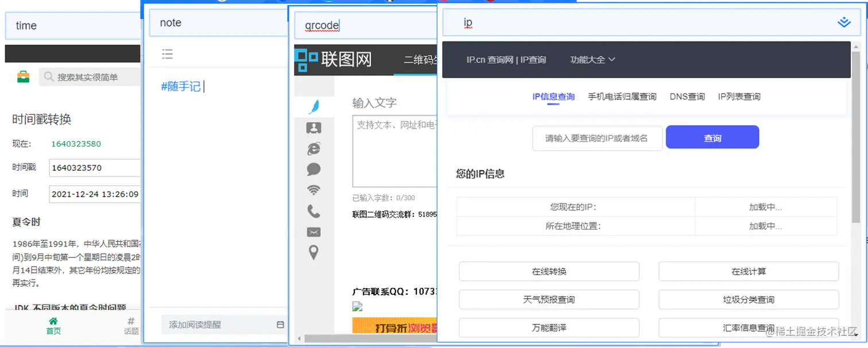Click the broken image under 广告联系QQ
This screenshot has width=868, height=348.
[x=357, y=306]
